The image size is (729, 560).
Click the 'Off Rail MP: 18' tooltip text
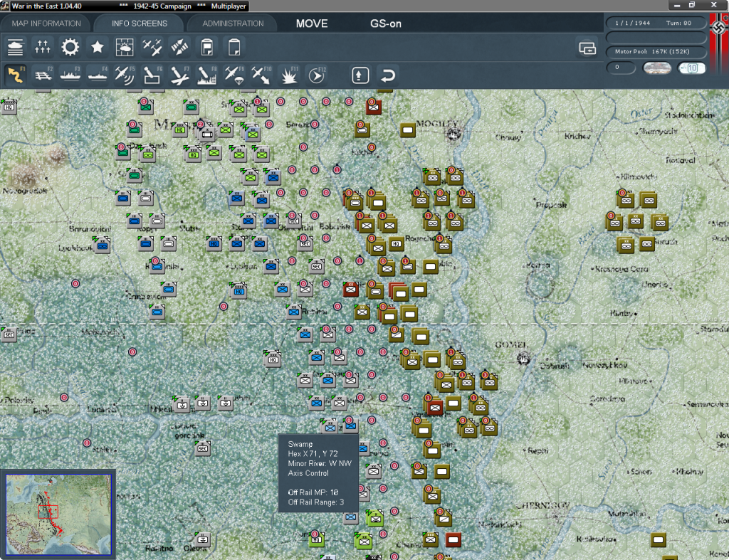(313, 492)
